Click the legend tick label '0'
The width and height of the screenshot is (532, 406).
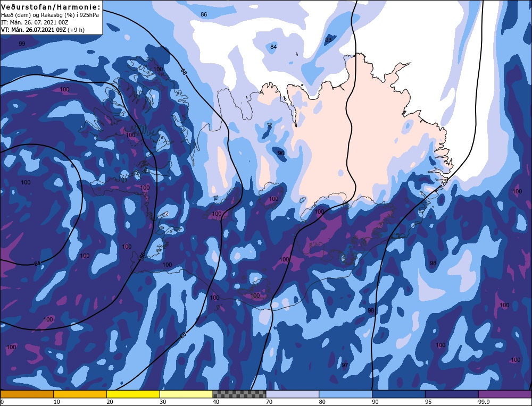pos(2,402)
